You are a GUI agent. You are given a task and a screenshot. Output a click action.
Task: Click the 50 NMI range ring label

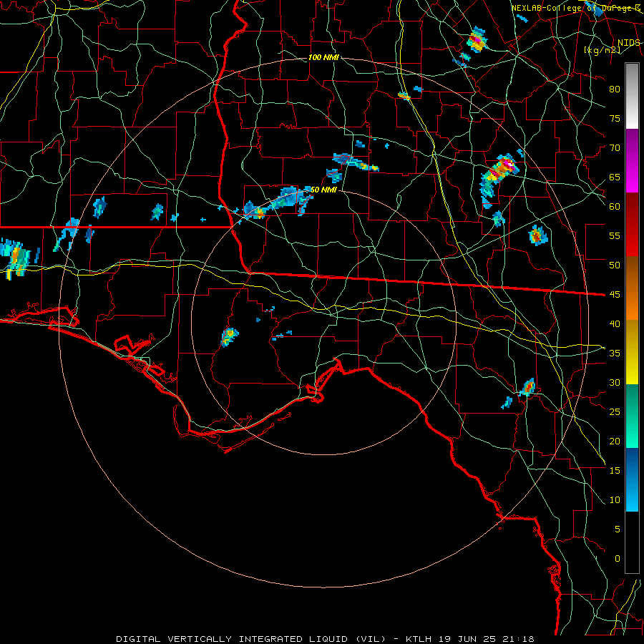click(x=323, y=190)
